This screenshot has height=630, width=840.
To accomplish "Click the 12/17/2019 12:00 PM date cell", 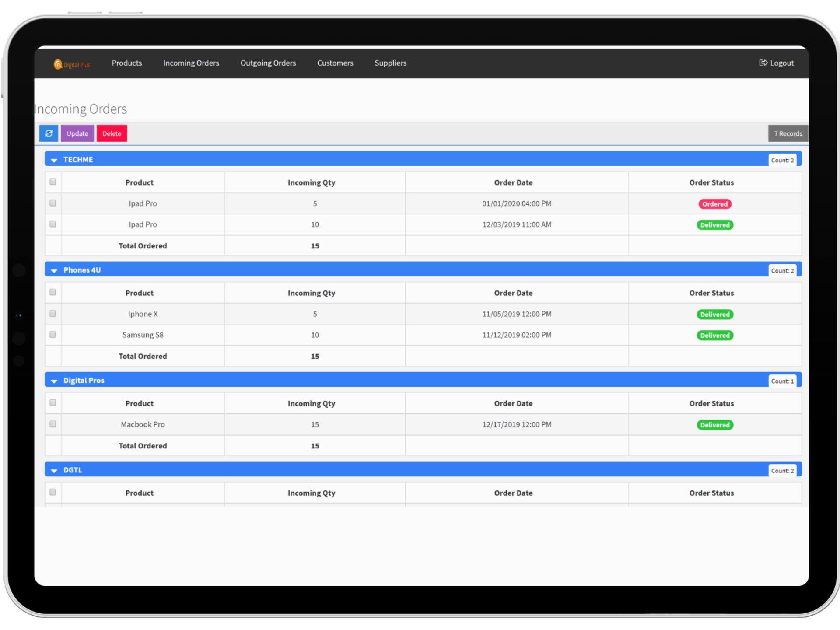I will (x=517, y=424).
